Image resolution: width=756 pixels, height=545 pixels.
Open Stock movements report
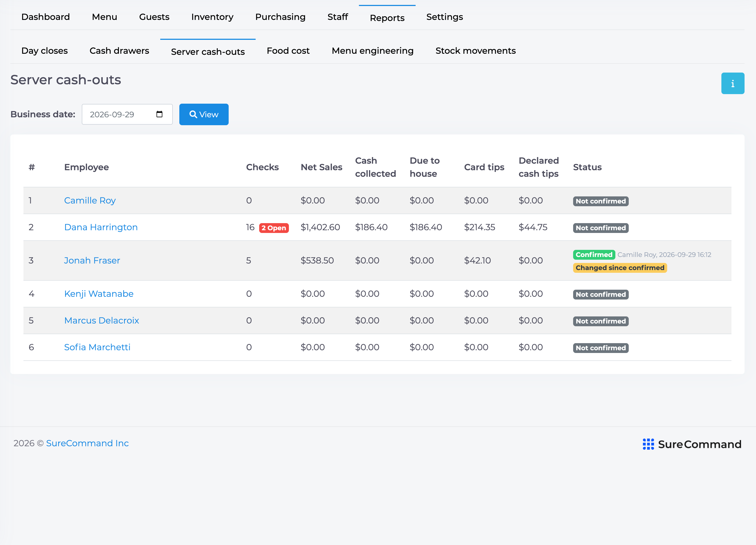pyautogui.click(x=475, y=51)
